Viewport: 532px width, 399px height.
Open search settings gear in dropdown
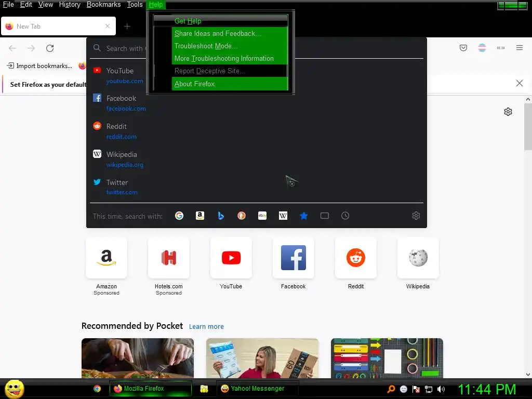point(416,216)
